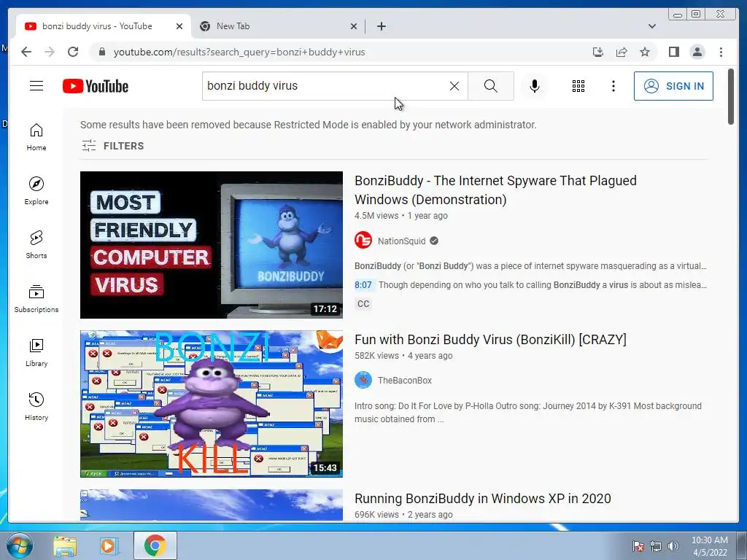This screenshot has width=747, height=560.
Task: Open Running BonziBuddy in Windows XP title
Action: pyautogui.click(x=483, y=499)
